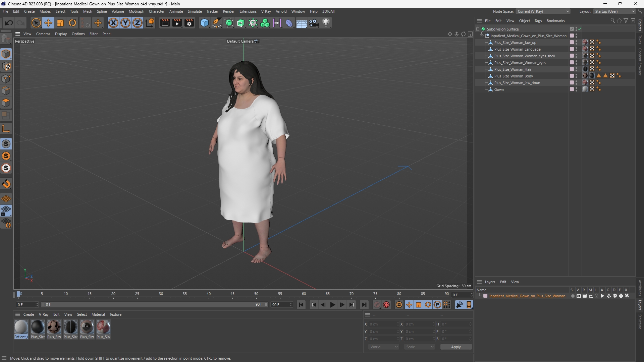Enable Axis mode in left palette
The height and width of the screenshot is (362, 644).
[6, 128]
